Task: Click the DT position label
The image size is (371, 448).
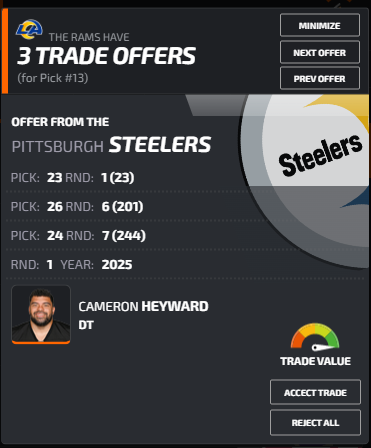Action: (x=86, y=325)
